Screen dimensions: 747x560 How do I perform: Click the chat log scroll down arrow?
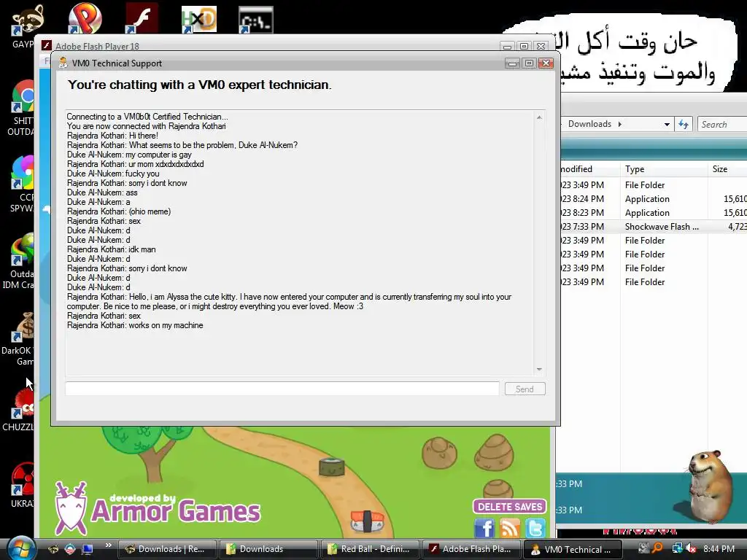[x=539, y=369]
